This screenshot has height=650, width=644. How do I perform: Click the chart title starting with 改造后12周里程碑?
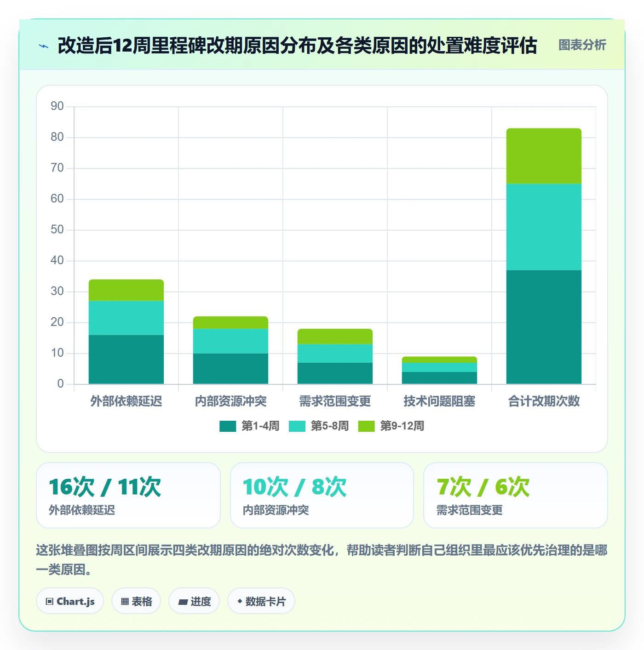click(x=297, y=46)
